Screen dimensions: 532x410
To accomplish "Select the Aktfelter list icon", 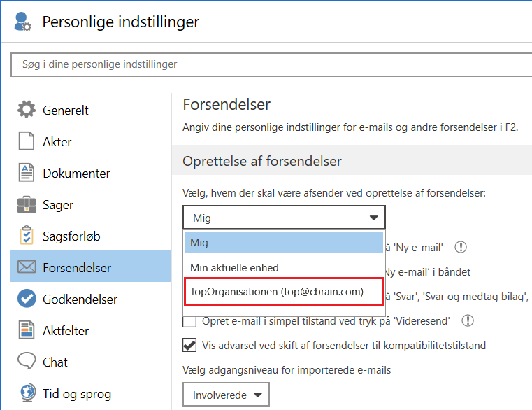I will [27, 330].
